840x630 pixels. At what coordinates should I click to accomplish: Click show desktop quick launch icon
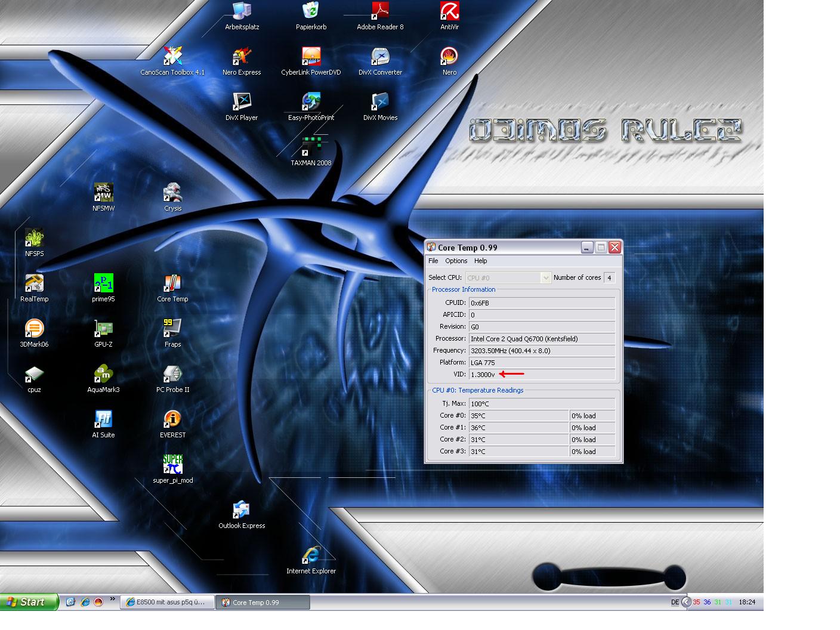[x=70, y=603]
